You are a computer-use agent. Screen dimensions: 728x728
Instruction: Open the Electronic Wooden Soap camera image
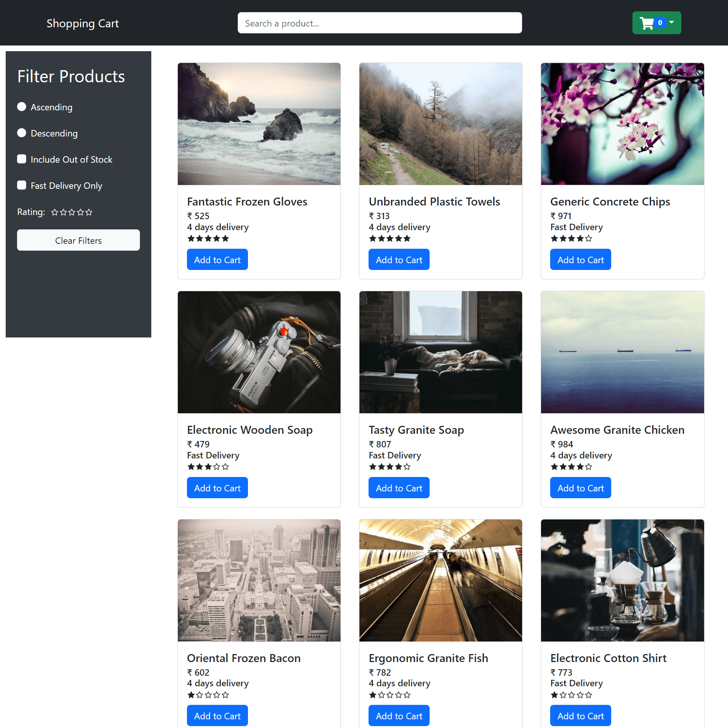click(x=259, y=352)
